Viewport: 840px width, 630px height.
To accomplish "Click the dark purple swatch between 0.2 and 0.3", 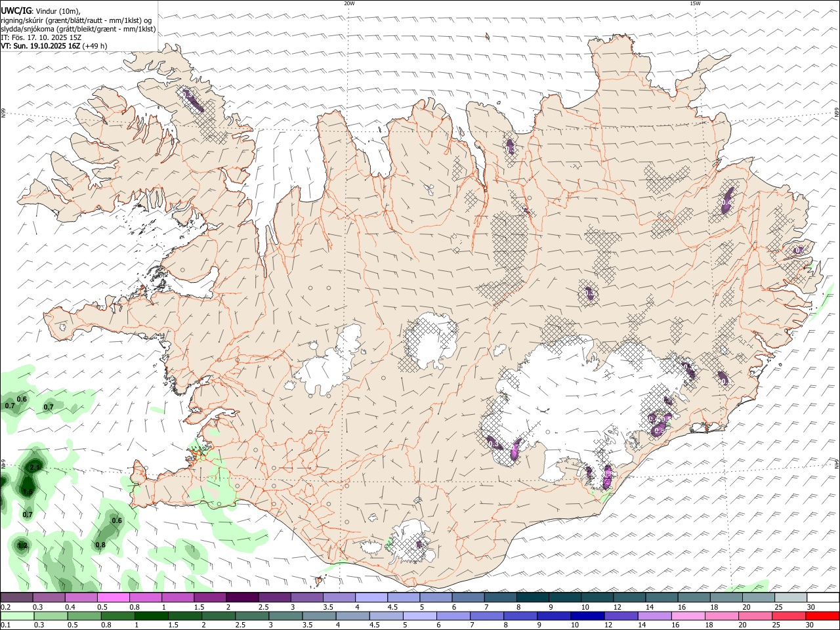I will [17, 597].
